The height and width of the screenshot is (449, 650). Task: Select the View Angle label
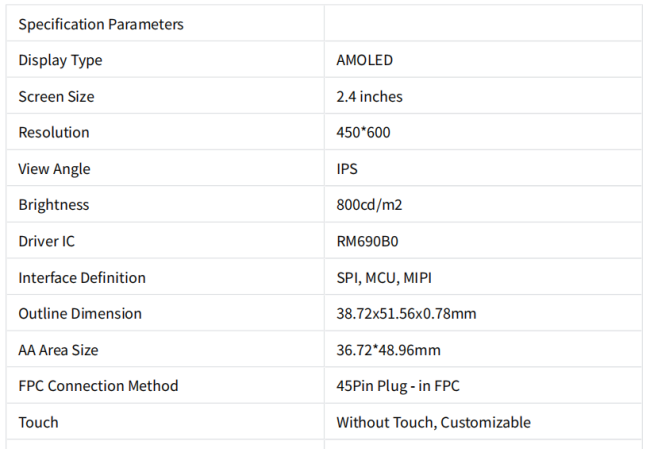tap(54, 169)
